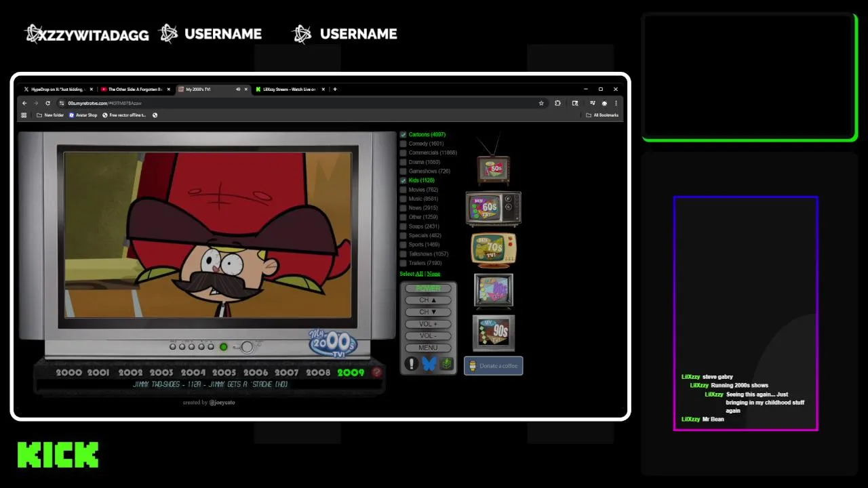
Task: Reload the page with refresh icon
Action: point(47,103)
